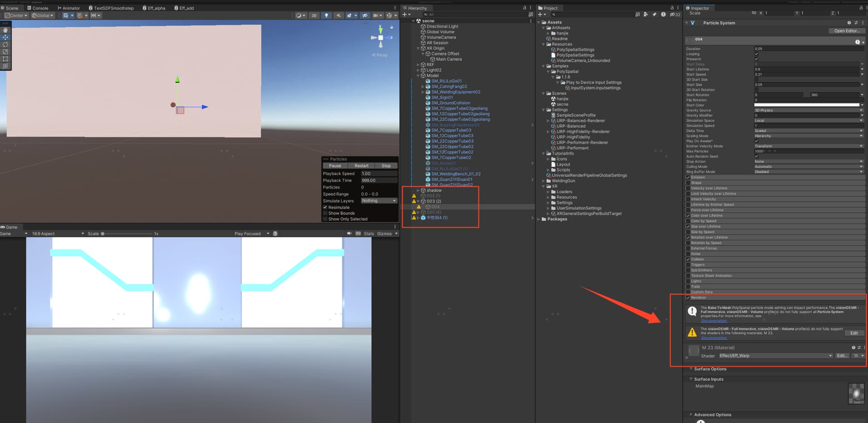Toggle scene audio icon in Scene toolbar

pyautogui.click(x=339, y=15)
